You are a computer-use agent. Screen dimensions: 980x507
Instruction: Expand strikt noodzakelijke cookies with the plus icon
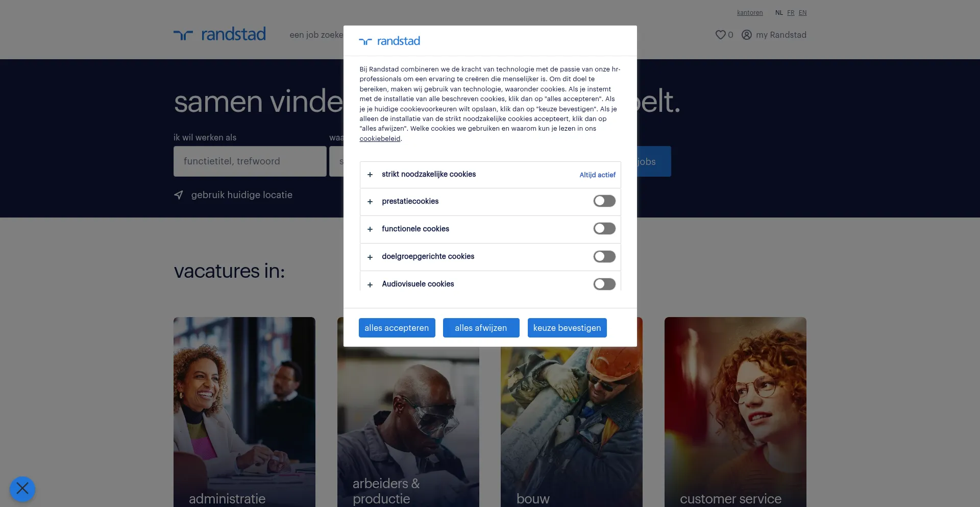click(370, 175)
